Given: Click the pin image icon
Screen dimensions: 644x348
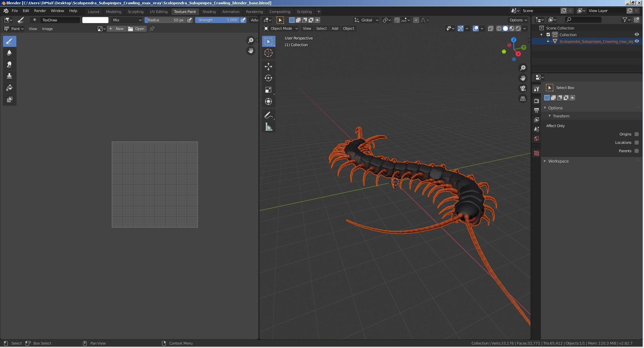Looking at the screenshot, I should coord(152,29).
